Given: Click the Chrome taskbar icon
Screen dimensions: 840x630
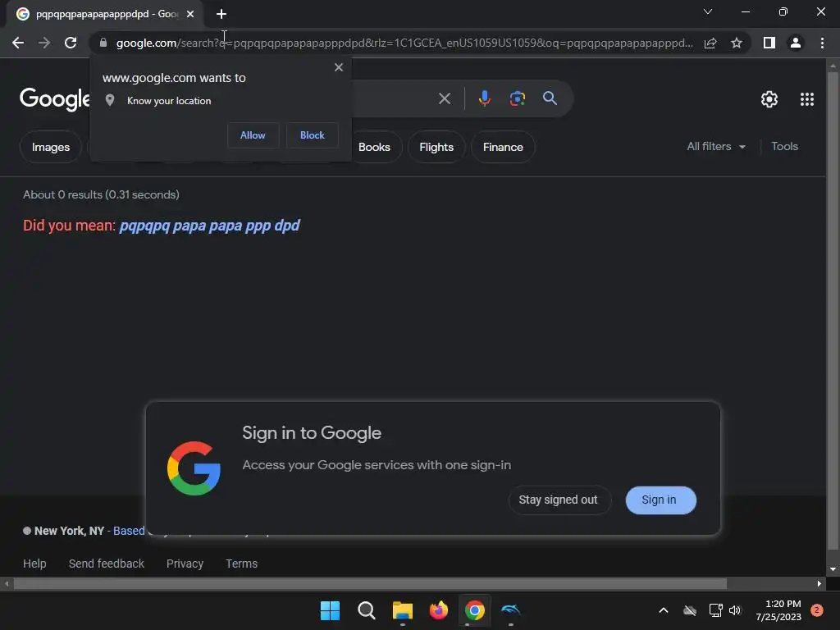Looking at the screenshot, I should [x=475, y=610].
